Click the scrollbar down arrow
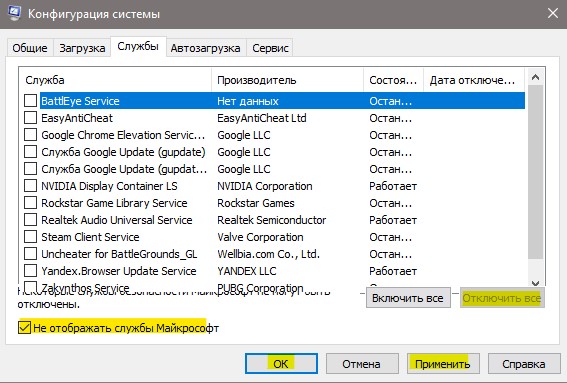 point(536,283)
